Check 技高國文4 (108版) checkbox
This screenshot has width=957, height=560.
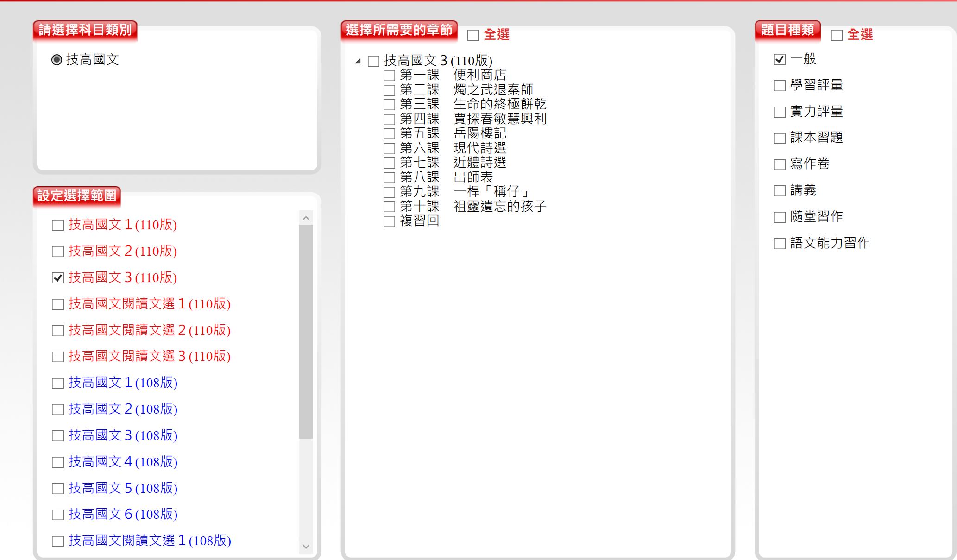pos(58,462)
